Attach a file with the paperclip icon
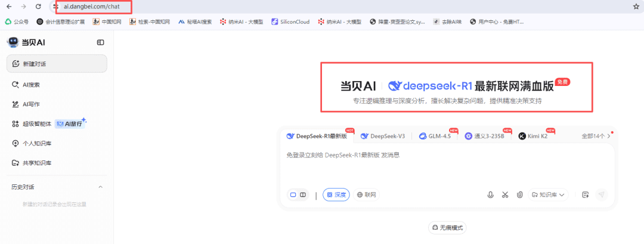The image size is (644, 244). (x=519, y=194)
